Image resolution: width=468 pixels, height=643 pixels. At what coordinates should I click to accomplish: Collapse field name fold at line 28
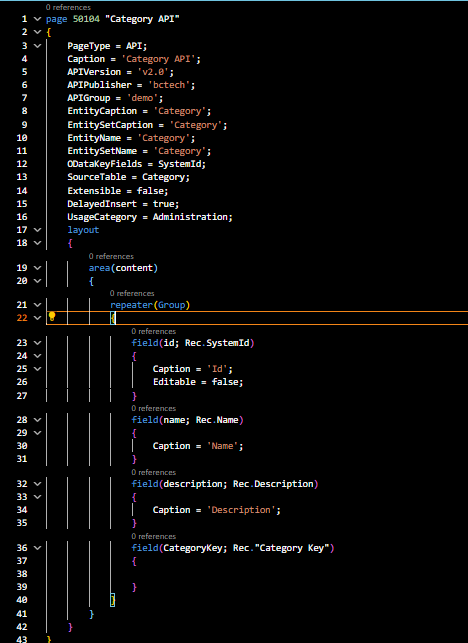click(37, 420)
